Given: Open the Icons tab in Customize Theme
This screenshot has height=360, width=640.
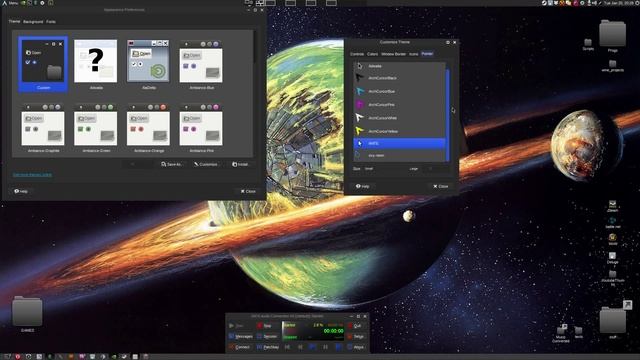Looking at the screenshot, I should pos(413,54).
